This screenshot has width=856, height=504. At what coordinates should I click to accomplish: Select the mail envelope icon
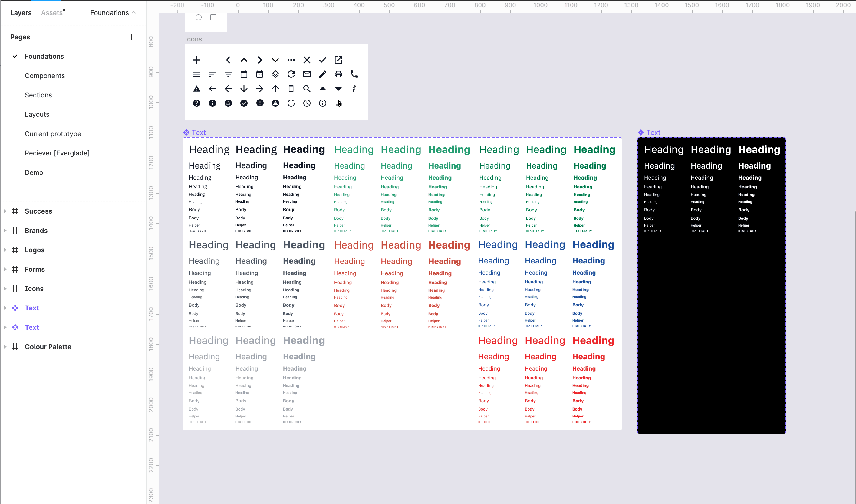tap(307, 74)
